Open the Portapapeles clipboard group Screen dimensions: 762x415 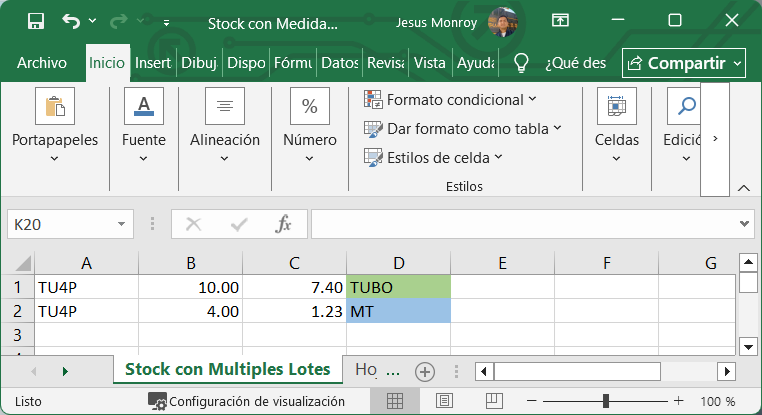pyautogui.click(x=55, y=126)
